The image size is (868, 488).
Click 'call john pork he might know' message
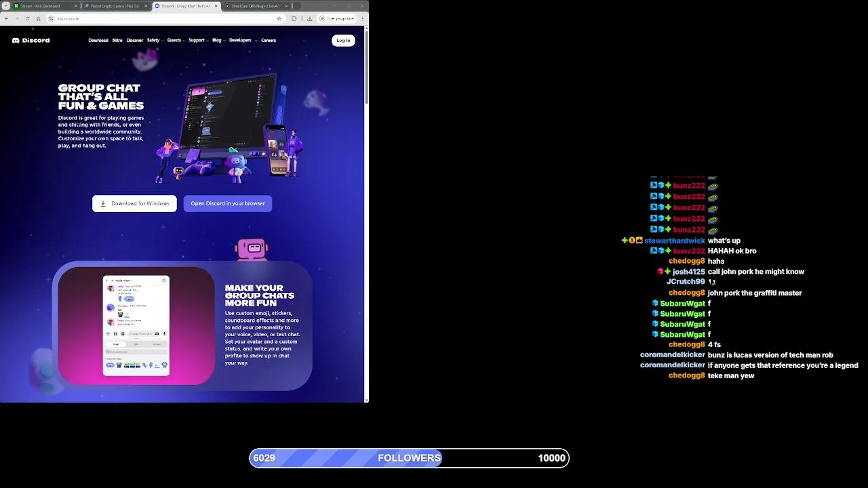[756, 272]
